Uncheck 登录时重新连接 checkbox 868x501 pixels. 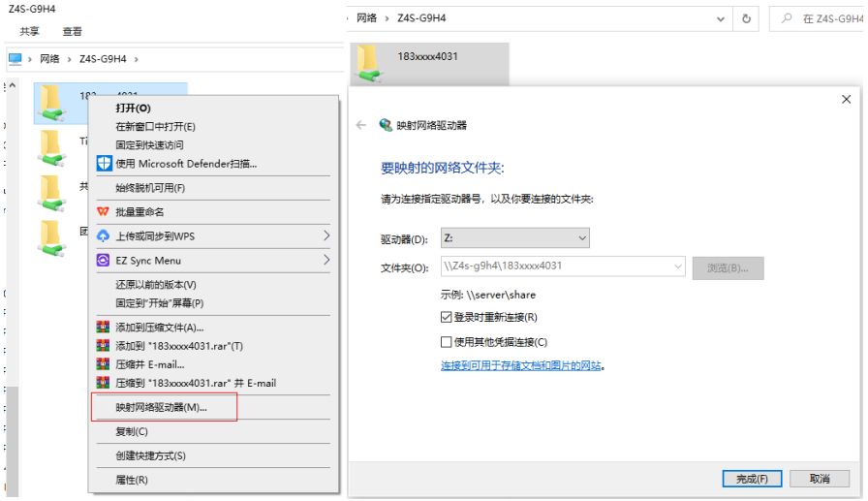[x=447, y=317]
